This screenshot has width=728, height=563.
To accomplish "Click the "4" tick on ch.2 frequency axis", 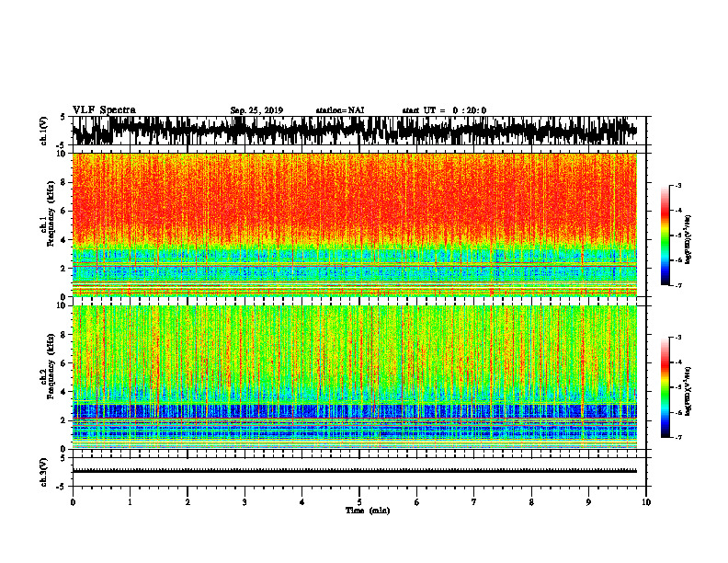I will click(63, 392).
